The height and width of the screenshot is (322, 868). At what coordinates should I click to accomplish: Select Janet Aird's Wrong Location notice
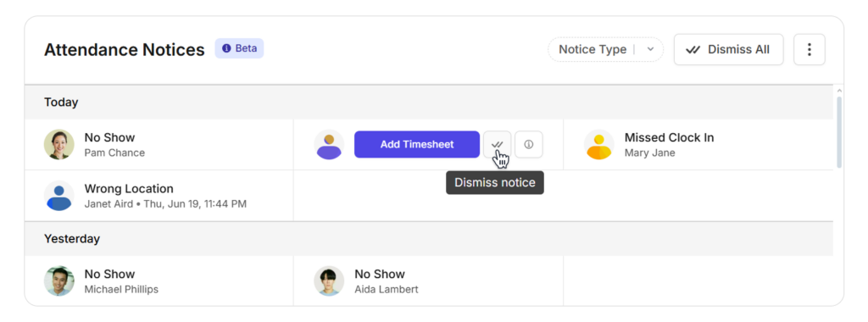(159, 196)
